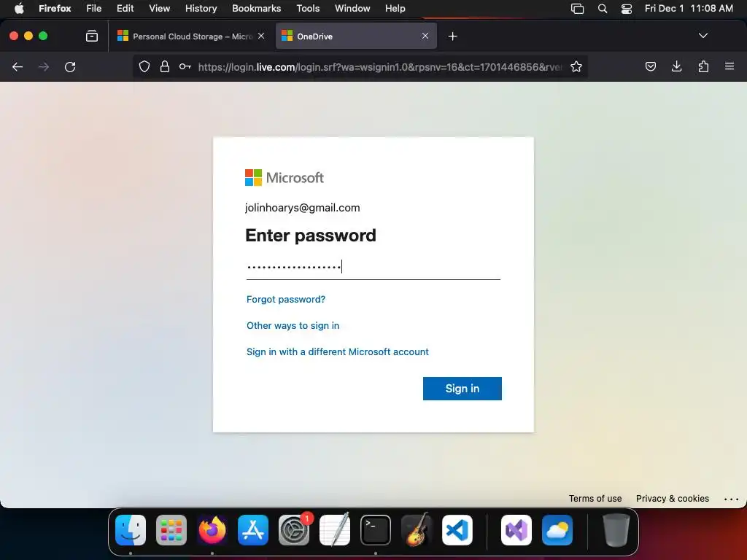
Task: Open the footer ellipsis more options
Action: click(731, 499)
